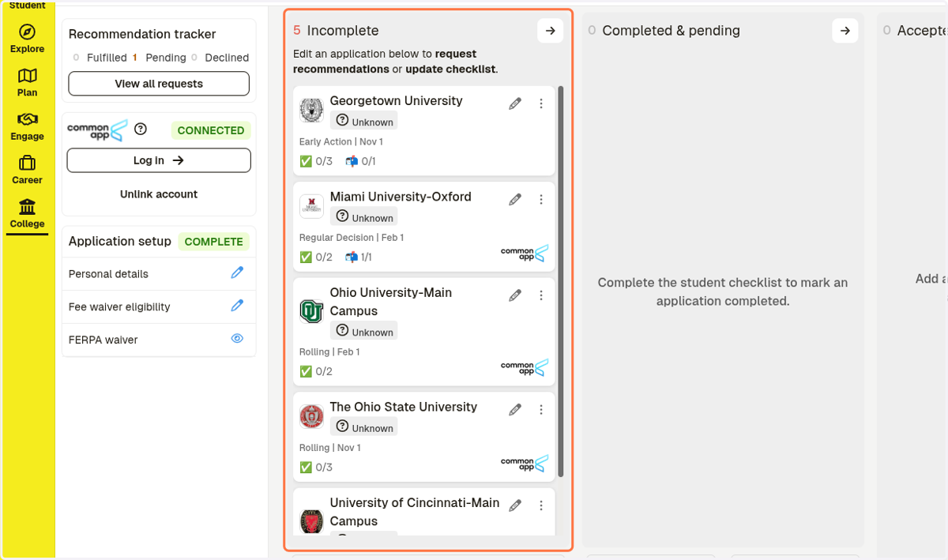The height and width of the screenshot is (560, 948).
Task: Edit Personal details with pencil icon
Action: [237, 272]
